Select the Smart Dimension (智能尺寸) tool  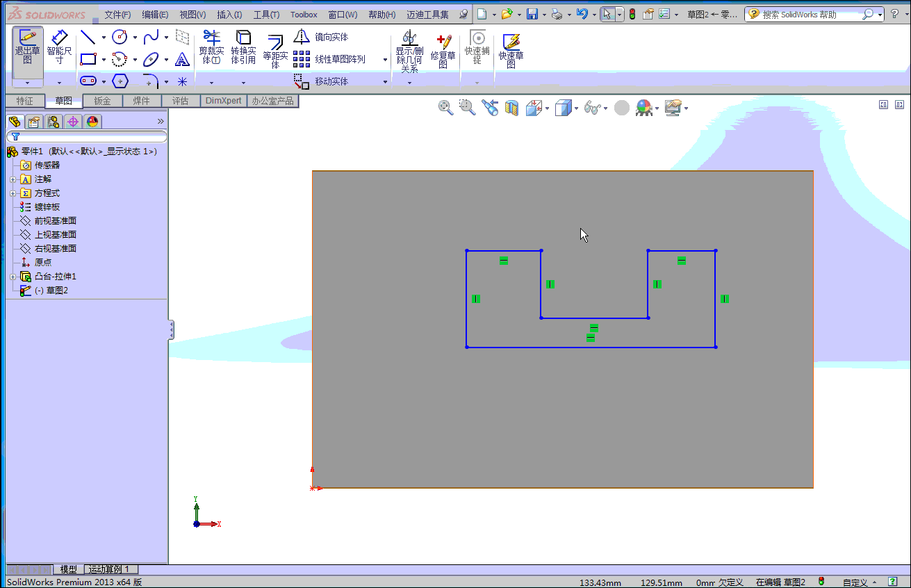click(60, 47)
